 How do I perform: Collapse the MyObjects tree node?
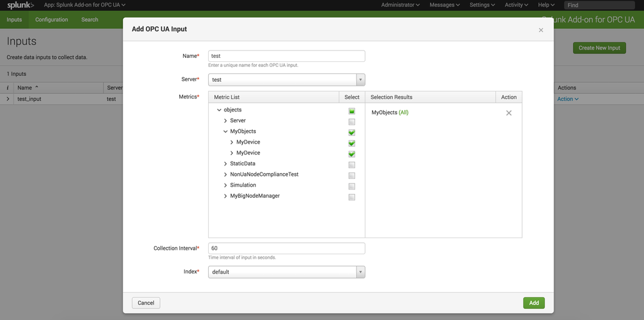pos(226,131)
